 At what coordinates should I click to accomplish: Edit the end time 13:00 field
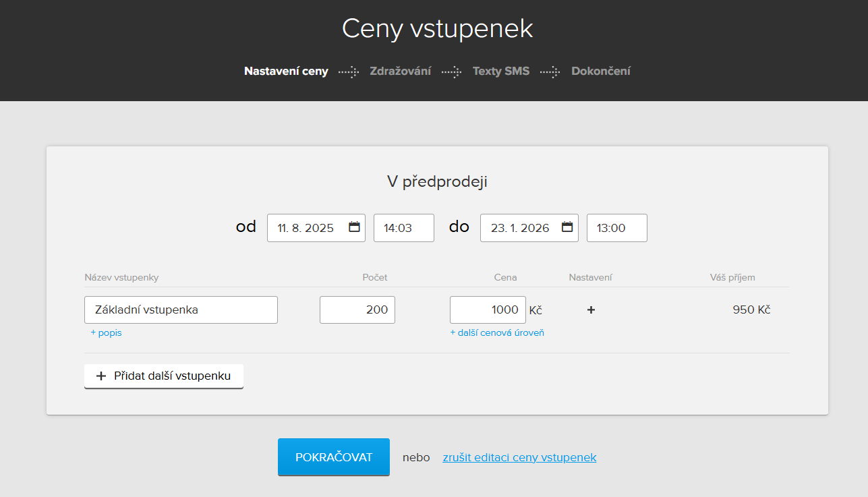click(x=616, y=228)
